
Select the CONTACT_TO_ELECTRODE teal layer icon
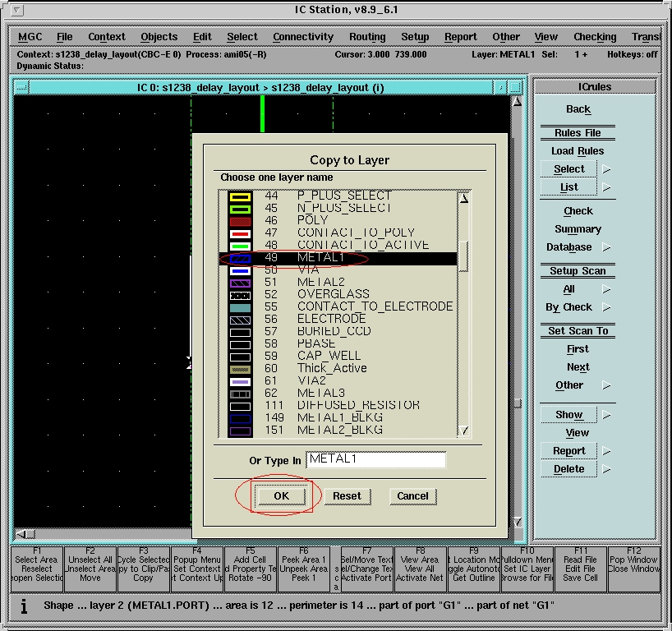coord(240,307)
